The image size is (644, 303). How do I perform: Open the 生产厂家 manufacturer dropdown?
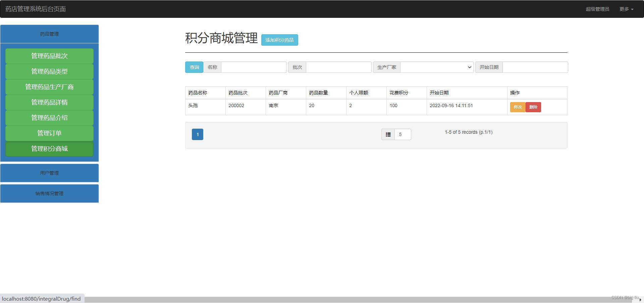click(x=436, y=67)
